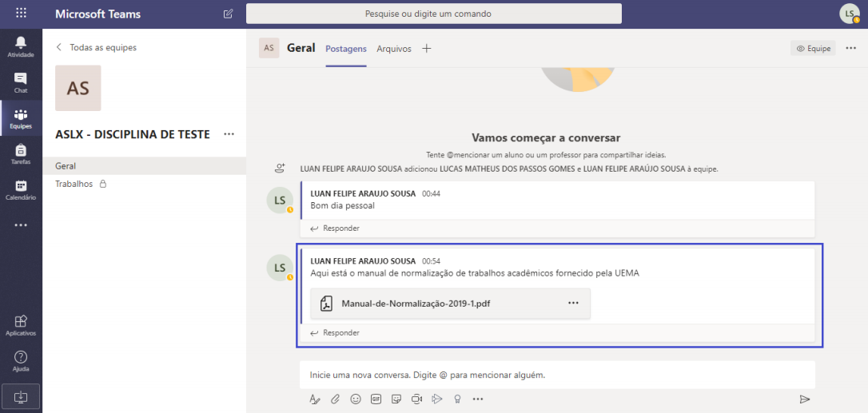The height and width of the screenshot is (413, 868).
Task: Click the search command box
Action: (x=434, y=14)
